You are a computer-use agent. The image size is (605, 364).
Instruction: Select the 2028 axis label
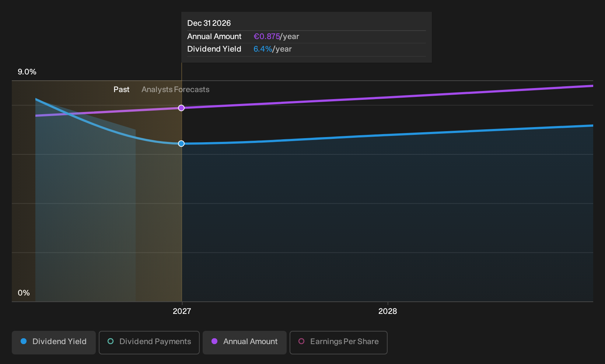pyautogui.click(x=388, y=311)
